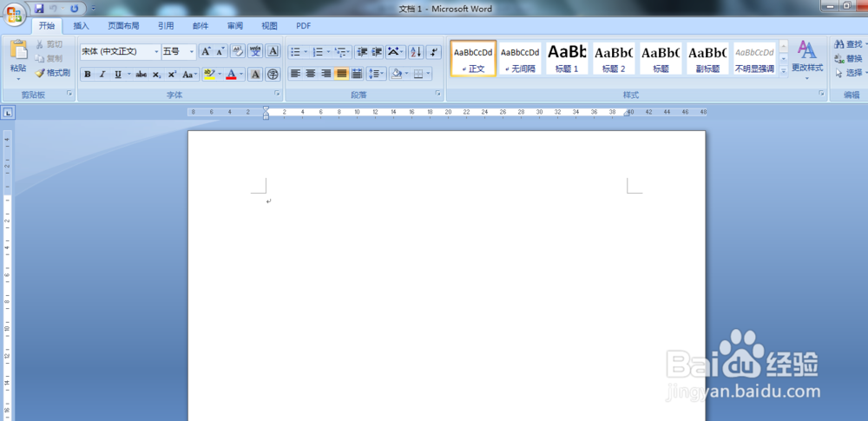Toggle underline formatting
The width and height of the screenshot is (868, 421).
(x=117, y=75)
